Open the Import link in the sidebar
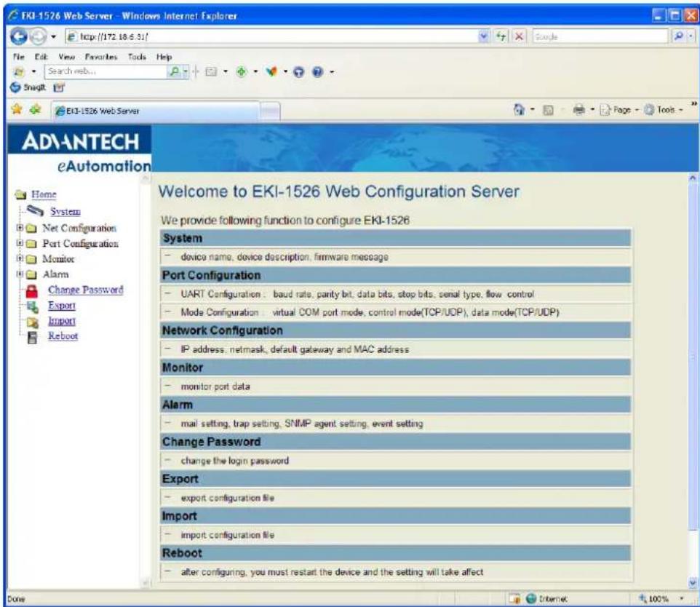Image resolution: width=700 pixels, height=607 pixels. click(62, 321)
